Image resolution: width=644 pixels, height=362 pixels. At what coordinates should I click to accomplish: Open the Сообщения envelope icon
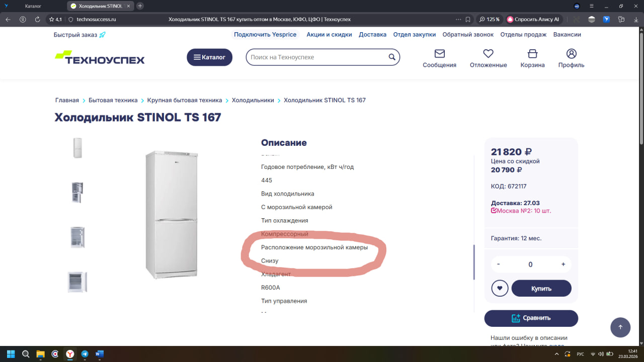coord(439,54)
